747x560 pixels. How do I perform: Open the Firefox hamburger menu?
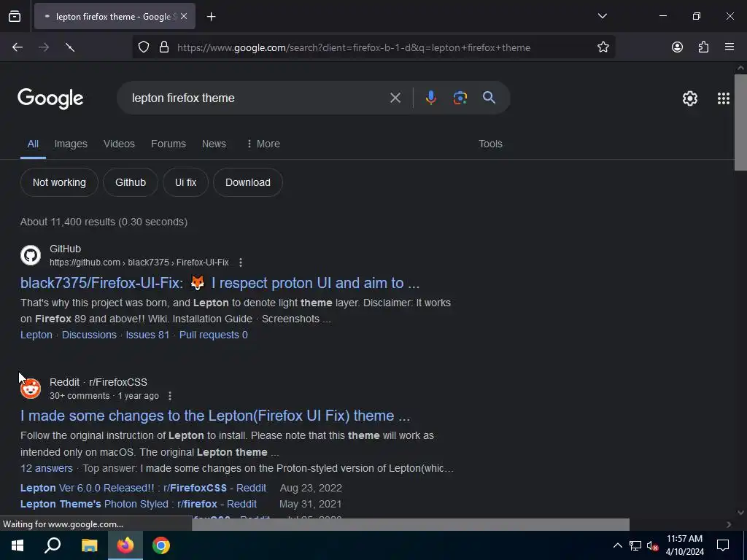pyautogui.click(x=729, y=47)
